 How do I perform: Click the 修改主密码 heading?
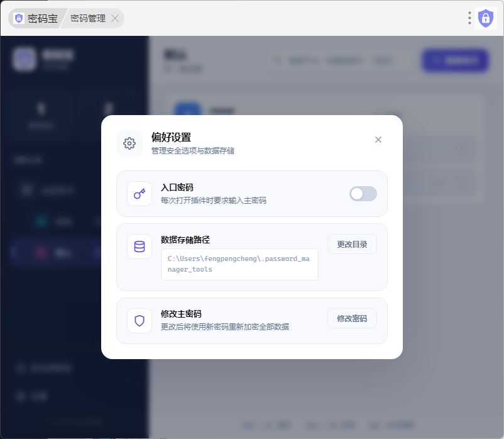181,314
